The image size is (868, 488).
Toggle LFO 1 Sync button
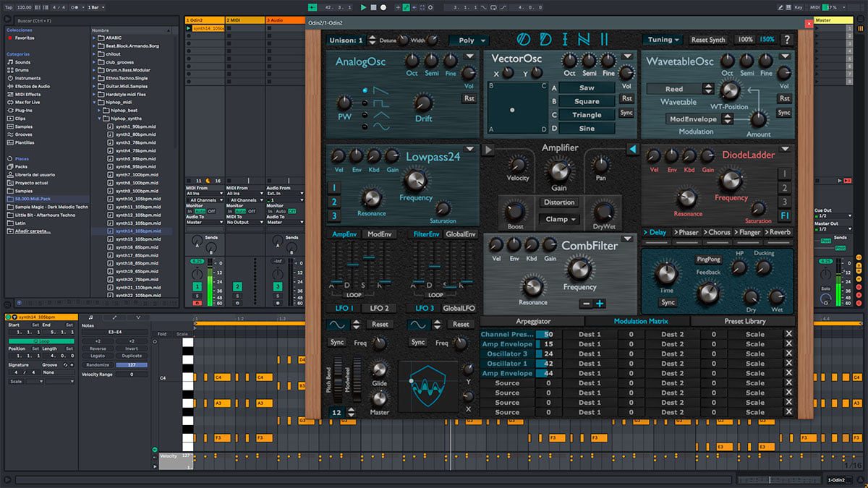click(x=337, y=342)
